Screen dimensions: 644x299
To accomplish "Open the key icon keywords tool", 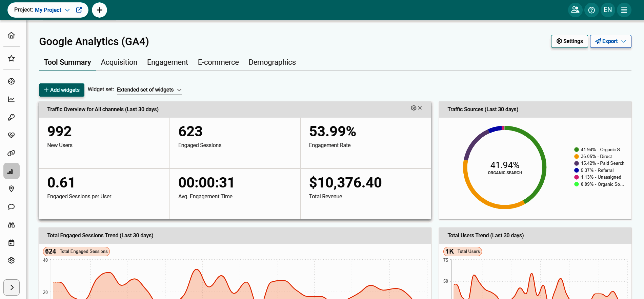I will (x=12, y=117).
